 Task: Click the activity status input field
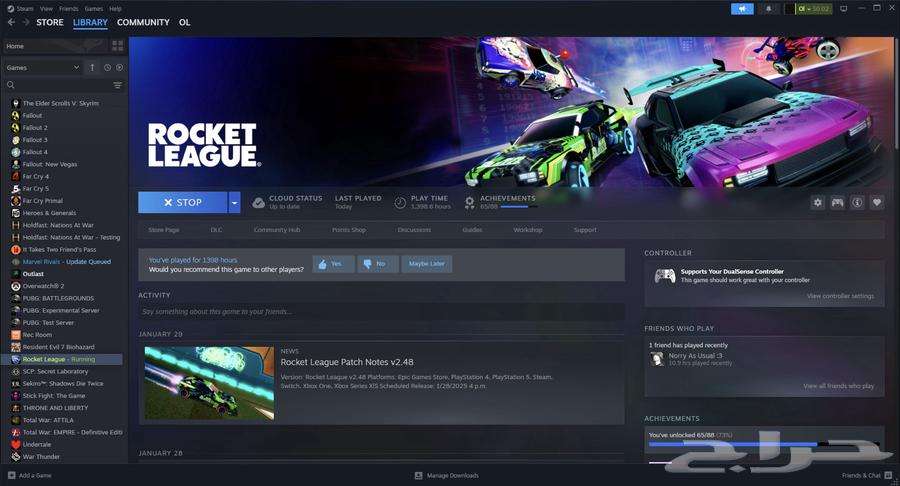tap(381, 312)
